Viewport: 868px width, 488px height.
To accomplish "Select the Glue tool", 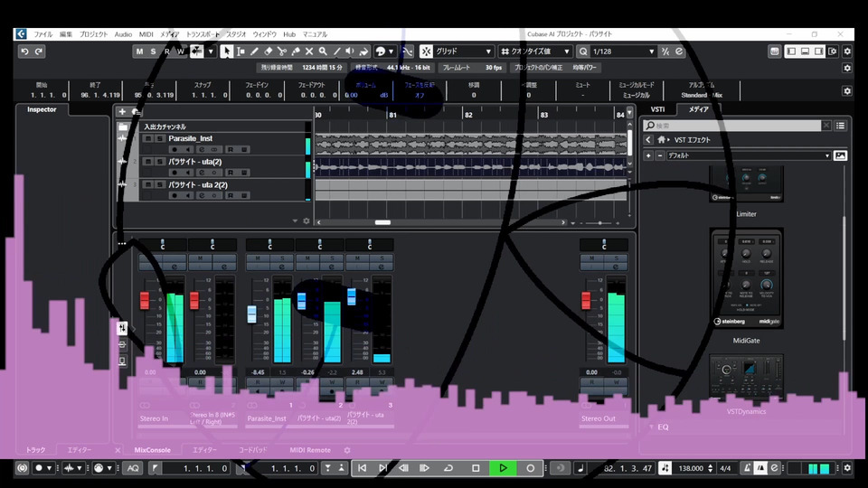I will [295, 52].
